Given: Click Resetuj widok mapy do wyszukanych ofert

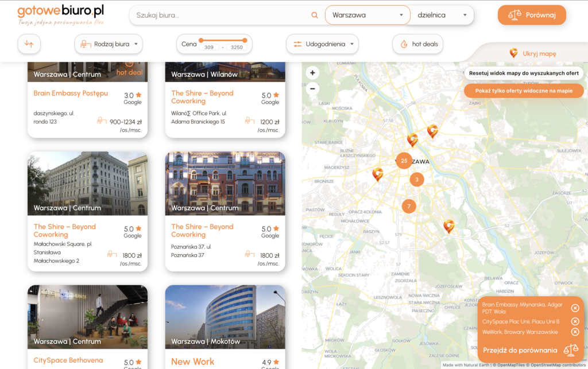Looking at the screenshot, I should click(524, 73).
